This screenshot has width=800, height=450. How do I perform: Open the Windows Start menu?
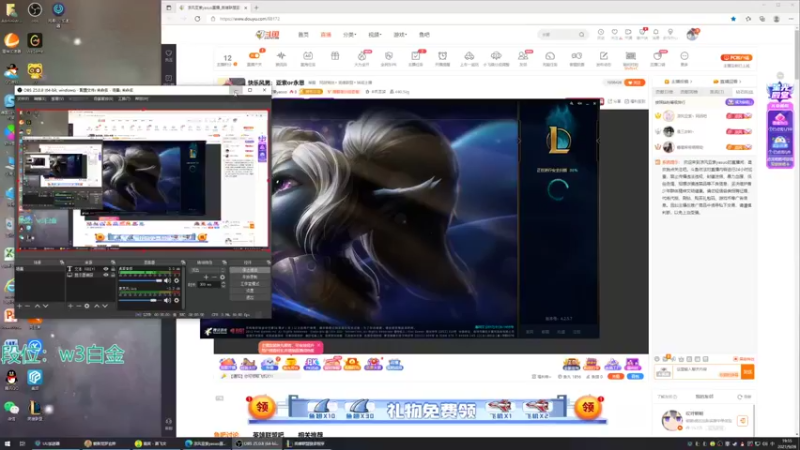7,444
